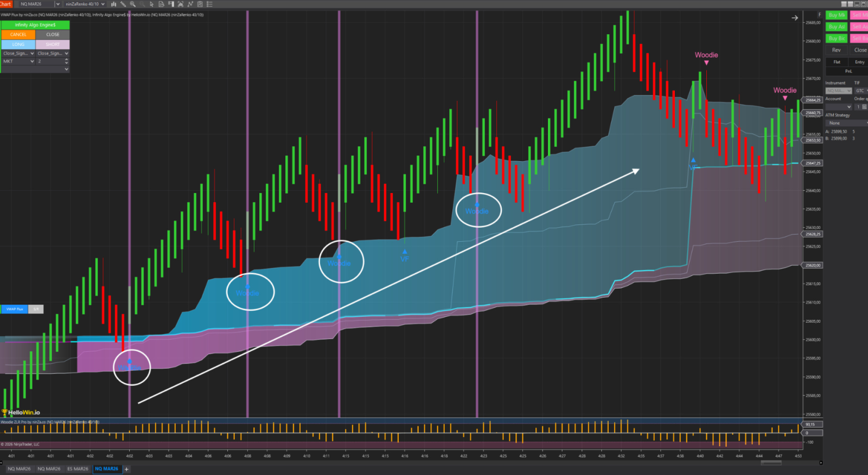The image size is (868, 475).
Task: Click the scroll-to-latest arrow on chart
Action: point(795,18)
